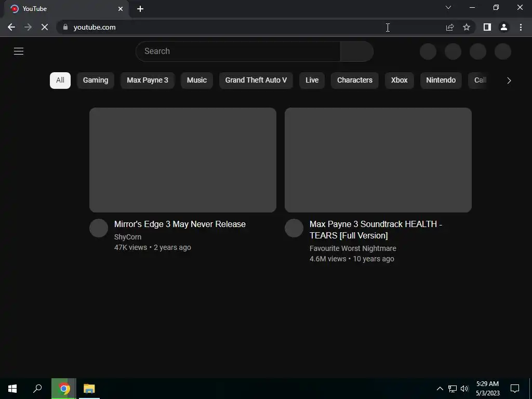Open the YouTube hamburger guide menu
Viewport: 532px width, 399px height.
[19, 51]
